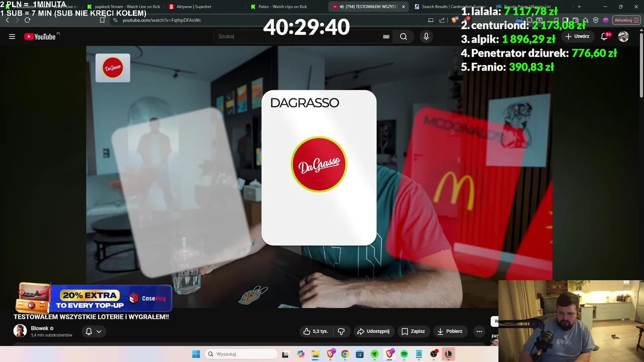The image size is (644, 362).
Task: Open Task View on the taskbar
Action: tap(285, 354)
